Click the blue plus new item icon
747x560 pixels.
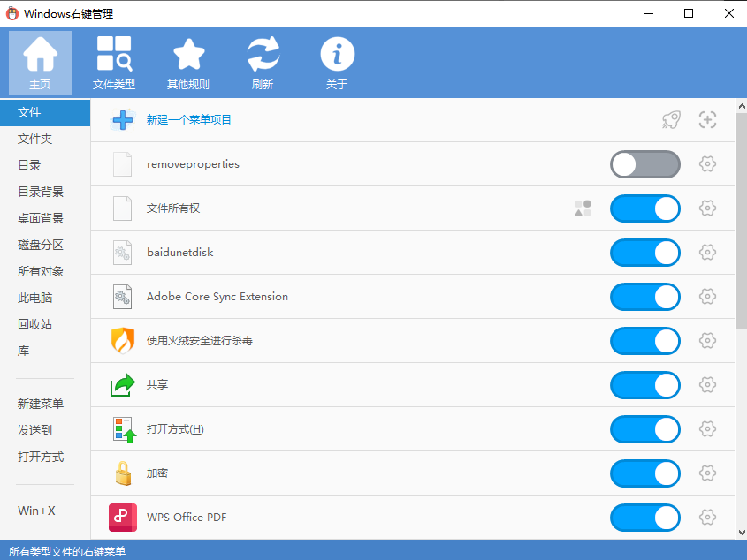pyautogui.click(x=123, y=120)
